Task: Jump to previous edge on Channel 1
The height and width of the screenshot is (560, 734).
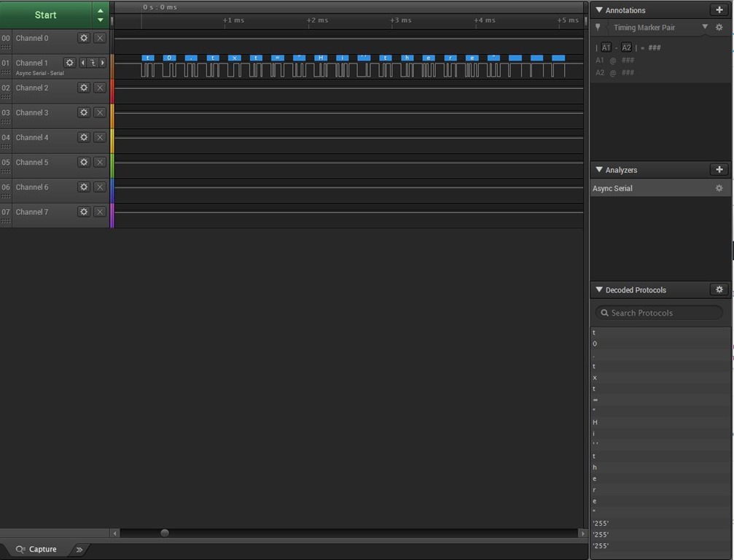Action: (83, 63)
